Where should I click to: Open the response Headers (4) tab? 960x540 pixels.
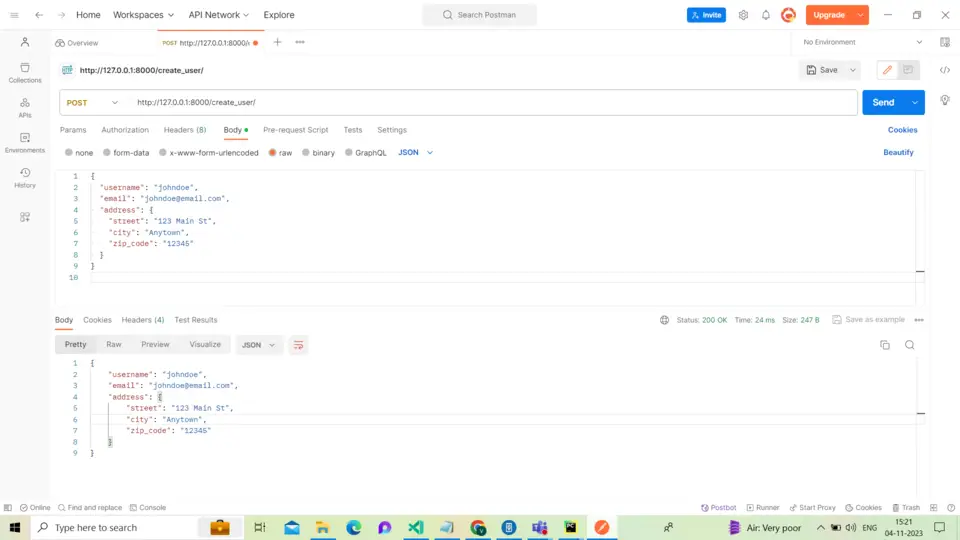(x=143, y=320)
